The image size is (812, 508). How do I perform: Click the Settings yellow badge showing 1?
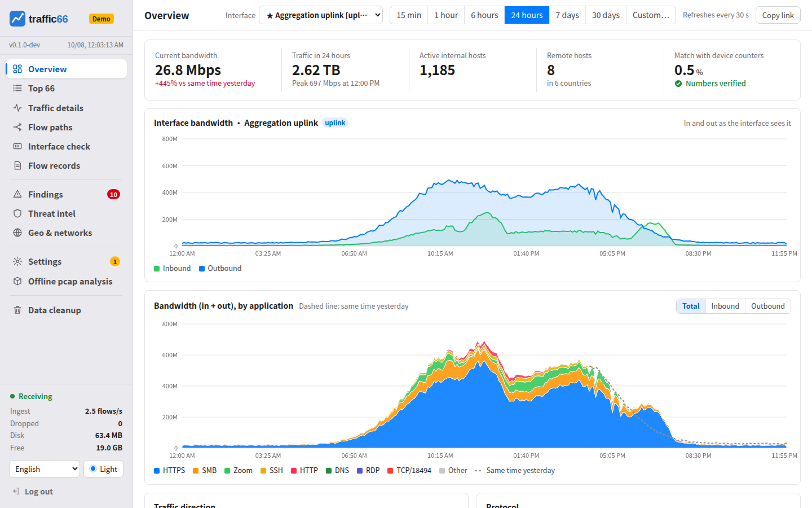(115, 261)
